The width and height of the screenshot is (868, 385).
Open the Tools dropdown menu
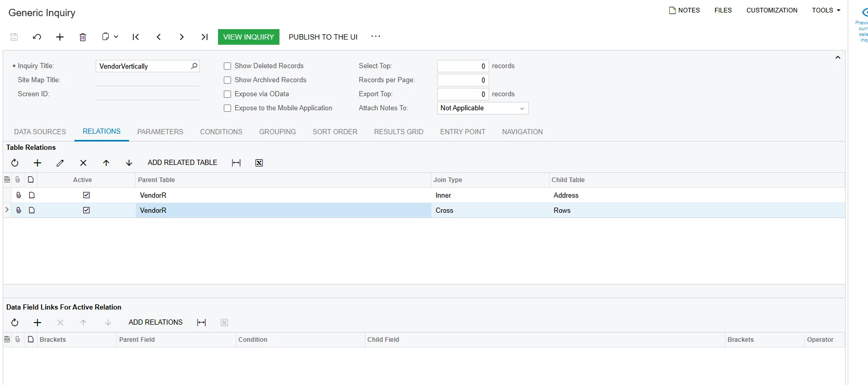[826, 10]
